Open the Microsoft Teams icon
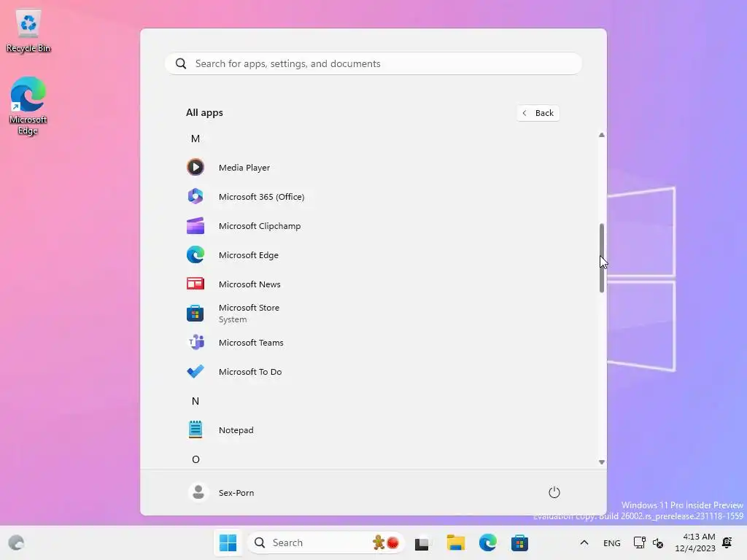 [x=196, y=343]
